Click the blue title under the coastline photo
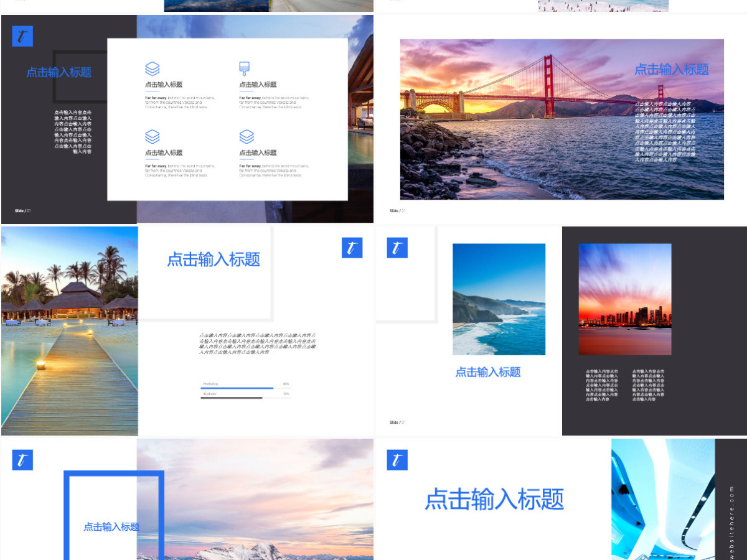 (488, 372)
